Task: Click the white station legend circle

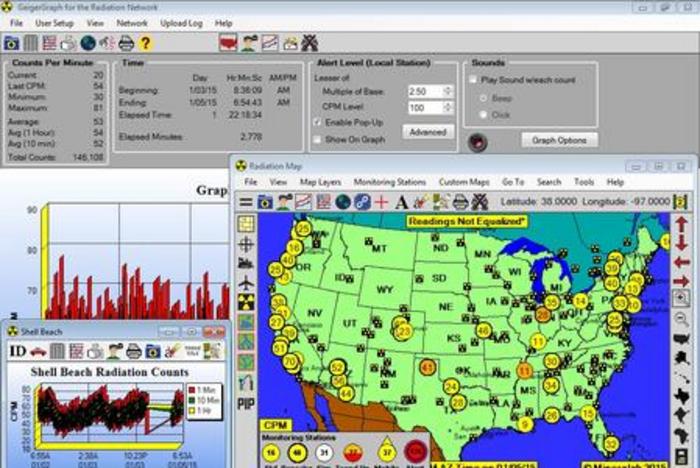Action: click(x=324, y=453)
